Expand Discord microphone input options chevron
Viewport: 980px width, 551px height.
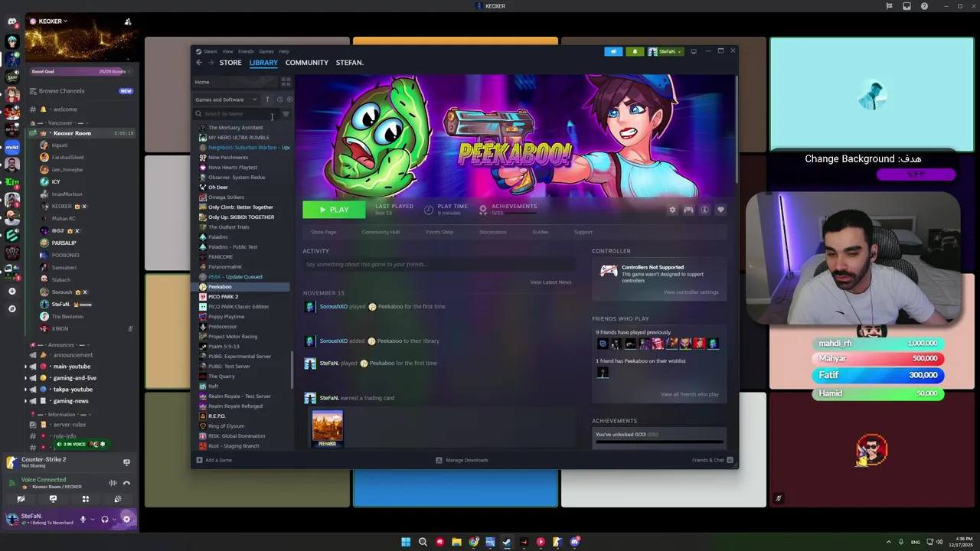click(x=93, y=519)
